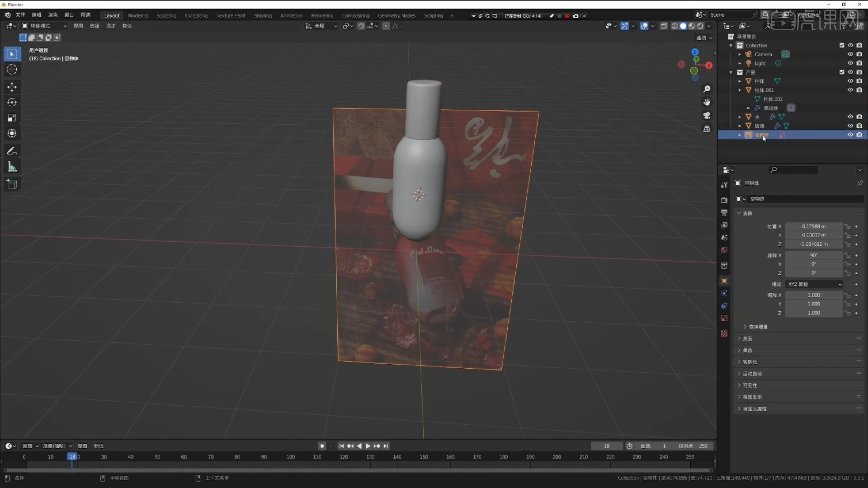Collapse the 产品 collection
Image resolution: width=868 pixels, height=488 pixels.
(731, 72)
